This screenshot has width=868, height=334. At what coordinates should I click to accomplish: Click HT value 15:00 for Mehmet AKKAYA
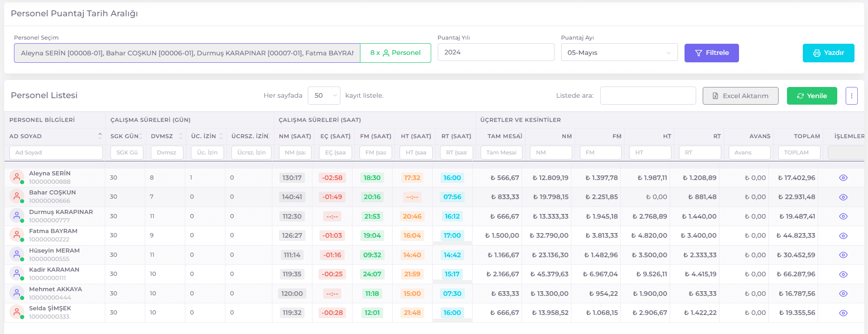[x=412, y=294]
